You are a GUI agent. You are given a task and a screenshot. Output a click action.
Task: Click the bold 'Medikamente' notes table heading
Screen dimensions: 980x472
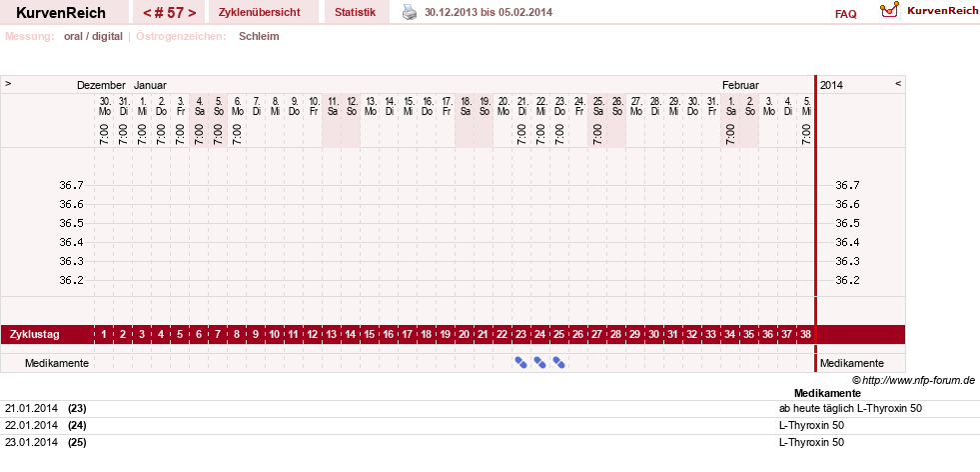click(x=827, y=393)
